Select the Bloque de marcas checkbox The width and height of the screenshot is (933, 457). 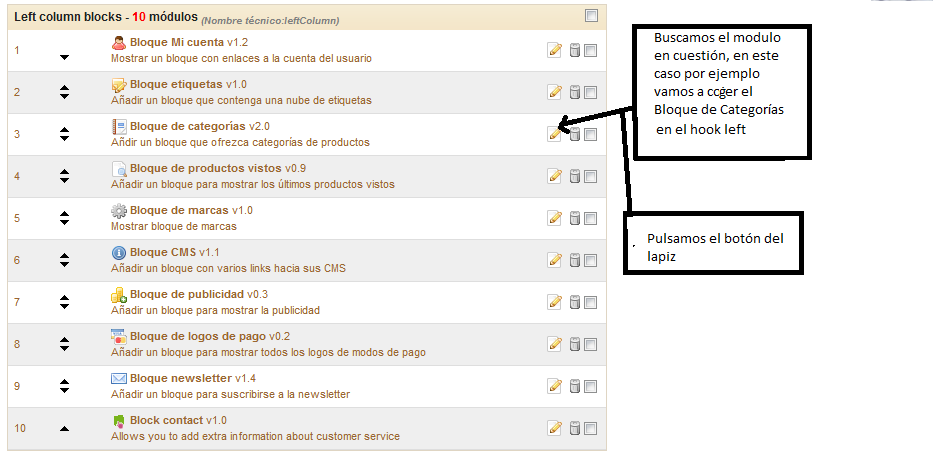pyautogui.click(x=590, y=218)
